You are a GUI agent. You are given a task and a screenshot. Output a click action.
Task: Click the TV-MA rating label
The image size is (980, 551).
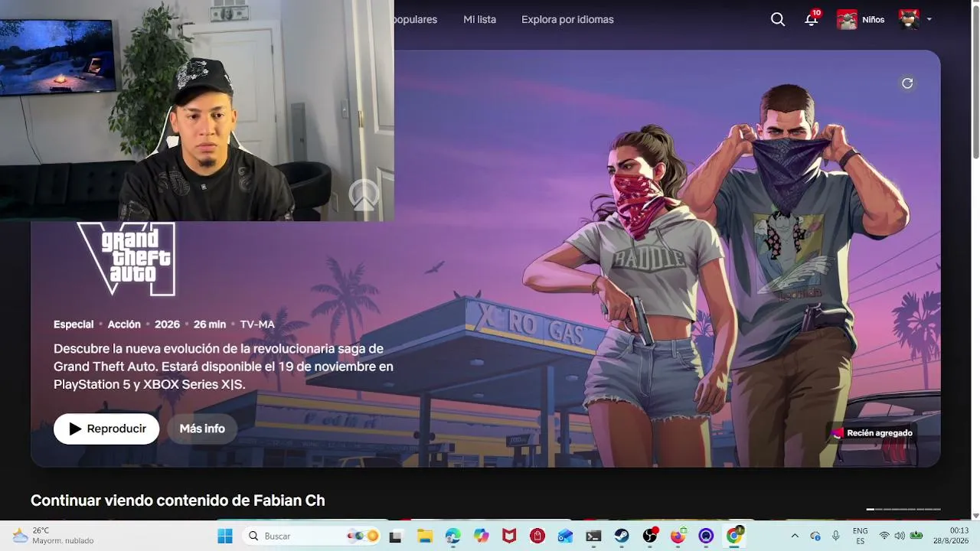tap(257, 324)
